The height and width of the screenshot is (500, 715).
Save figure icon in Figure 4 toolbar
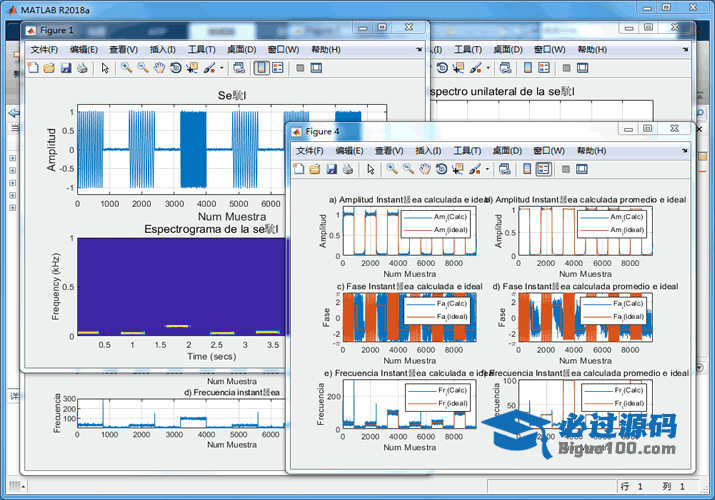[x=332, y=170]
